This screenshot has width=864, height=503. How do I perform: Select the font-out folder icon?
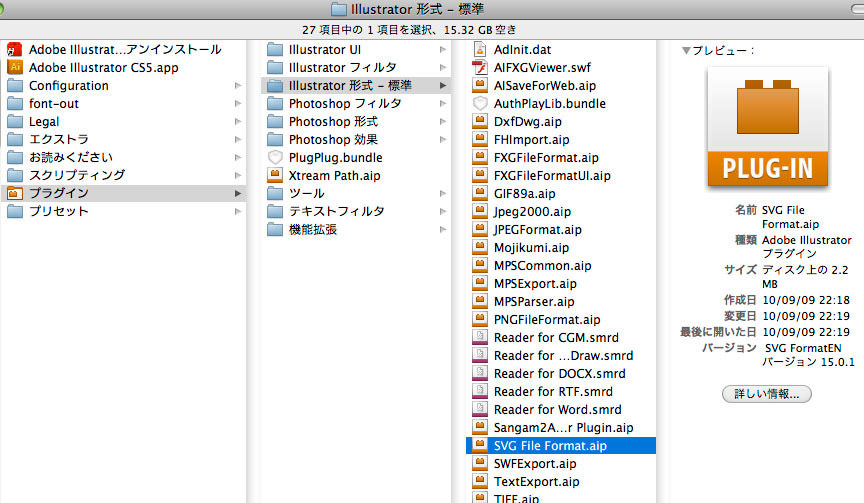[x=14, y=104]
